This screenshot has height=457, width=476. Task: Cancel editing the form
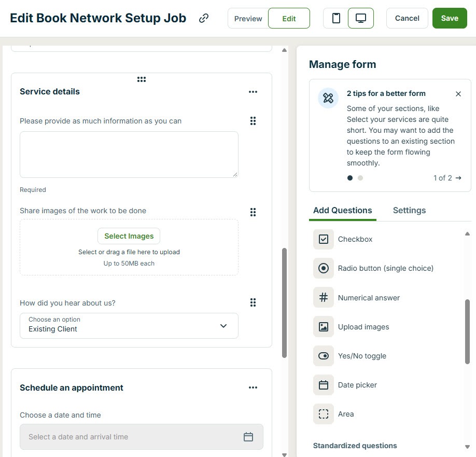tap(407, 18)
